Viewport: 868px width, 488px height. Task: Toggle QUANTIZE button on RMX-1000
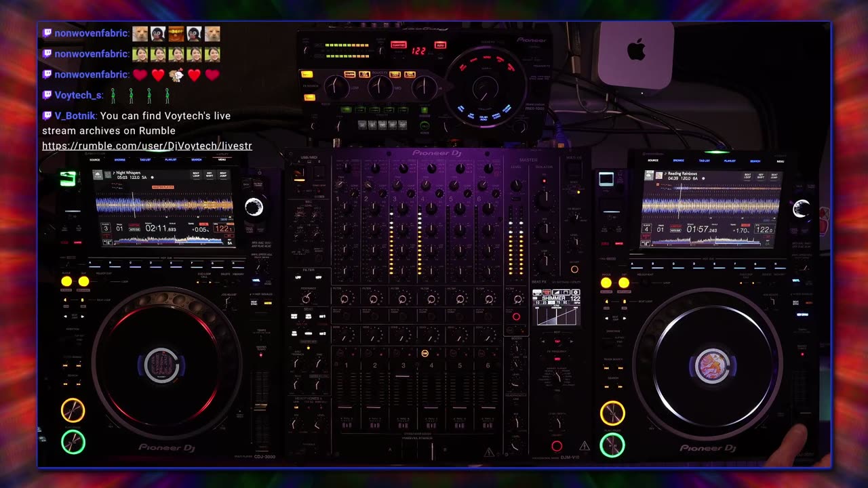tap(399, 45)
